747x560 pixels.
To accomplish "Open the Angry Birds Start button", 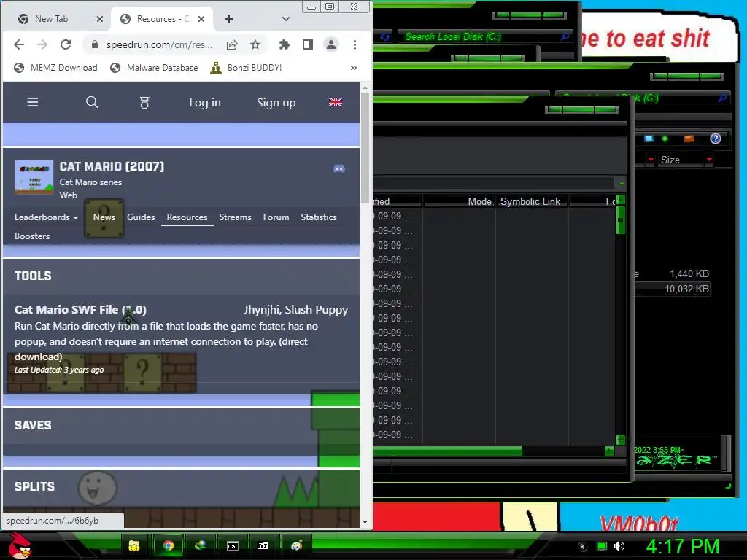I will [20, 545].
